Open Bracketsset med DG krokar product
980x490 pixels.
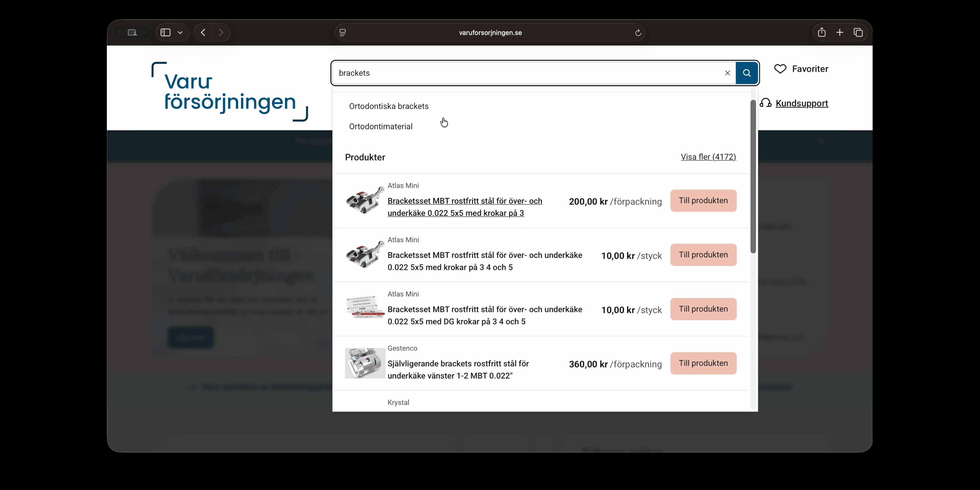485,315
